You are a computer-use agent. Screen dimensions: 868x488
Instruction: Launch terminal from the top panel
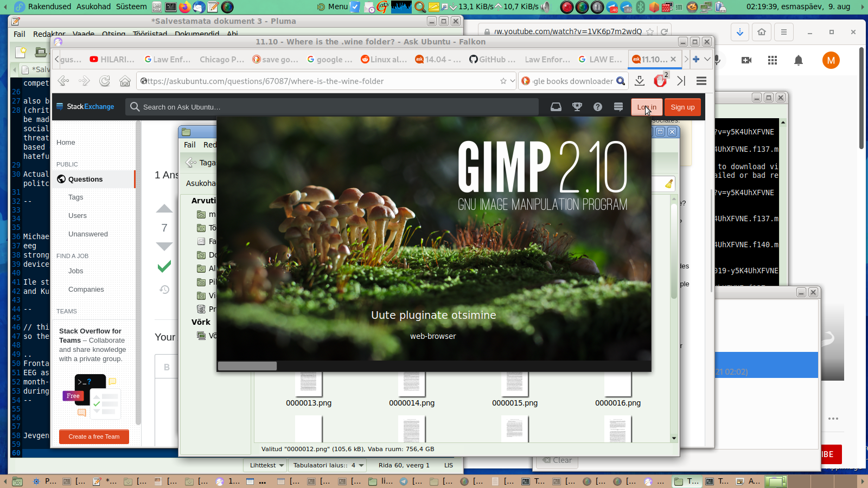click(x=171, y=7)
